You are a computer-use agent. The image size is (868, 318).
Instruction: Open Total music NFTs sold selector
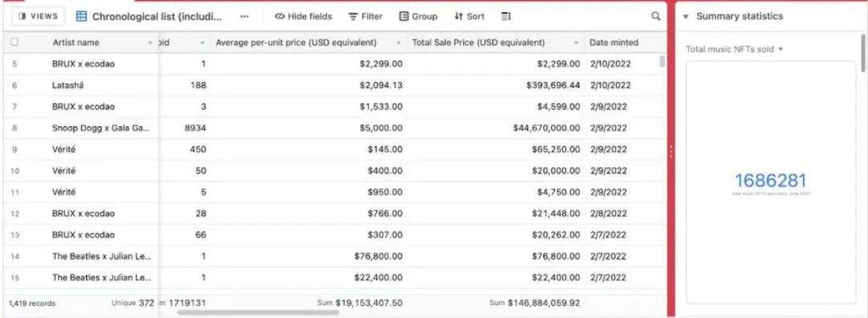[x=735, y=49]
